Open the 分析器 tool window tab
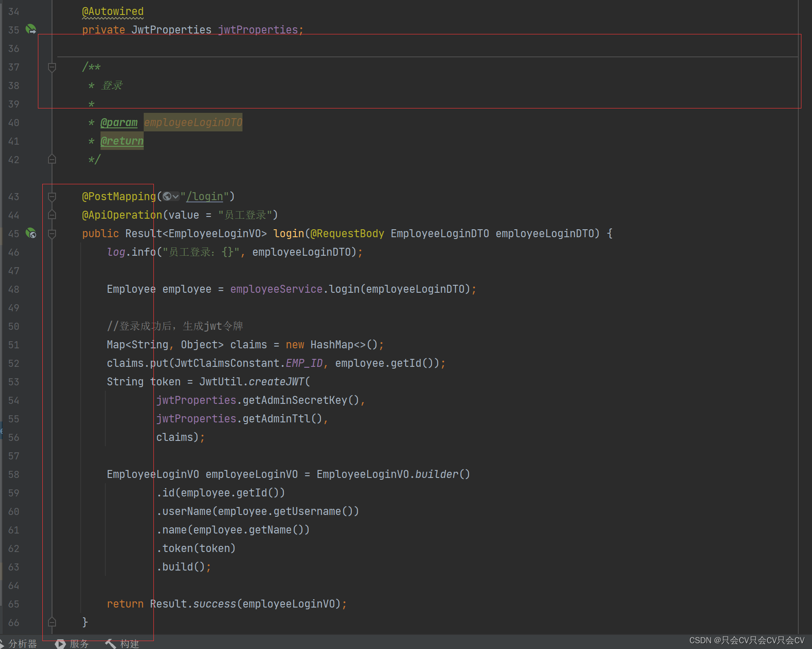The height and width of the screenshot is (649, 812). tap(19, 644)
